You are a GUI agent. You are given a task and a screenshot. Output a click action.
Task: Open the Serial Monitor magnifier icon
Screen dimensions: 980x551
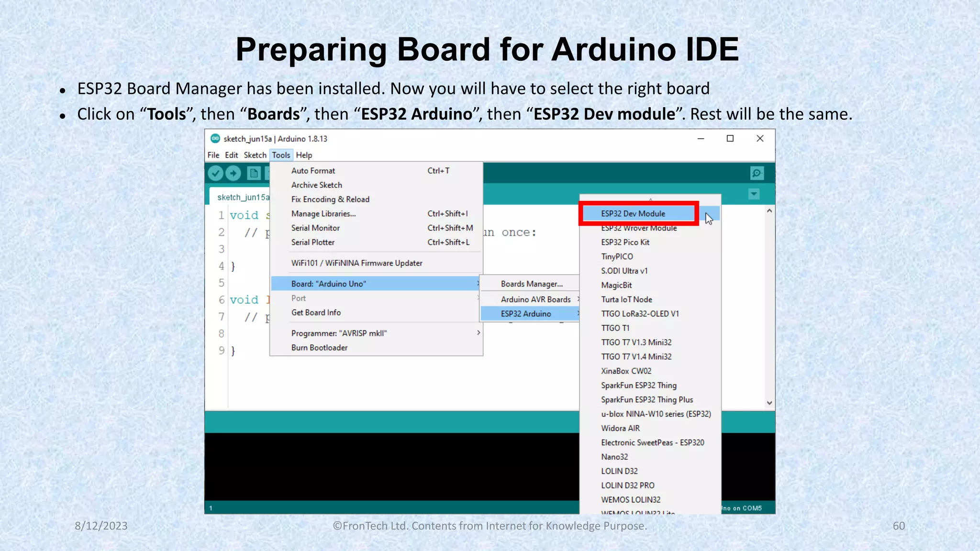(757, 173)
